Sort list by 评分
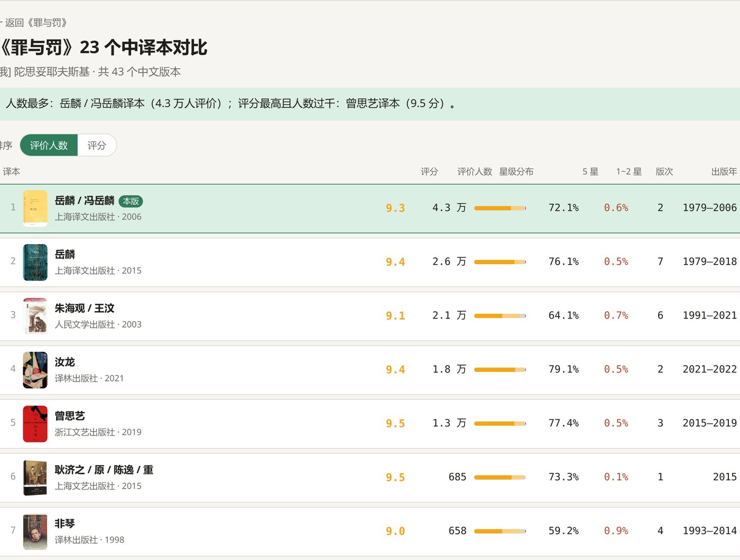This screenshot has height=560, width=740. pos(97,145)
